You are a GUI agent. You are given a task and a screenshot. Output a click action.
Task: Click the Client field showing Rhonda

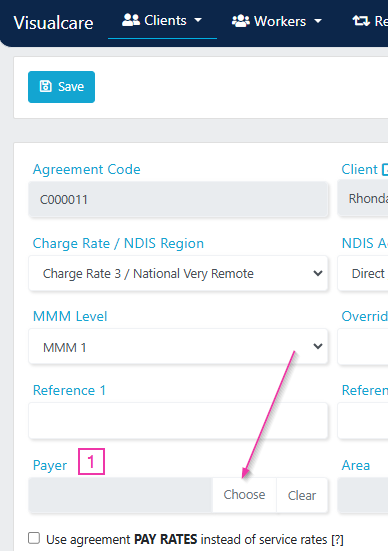tap(363, 199)
